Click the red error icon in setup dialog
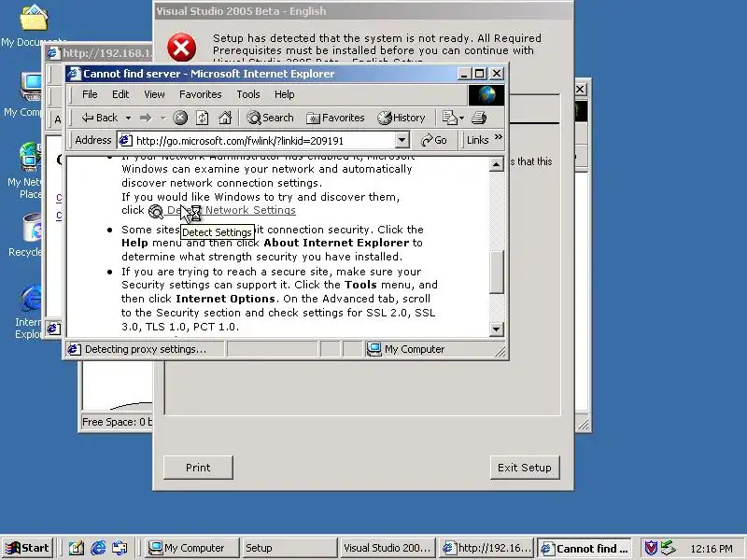 (x=181, y=48)
